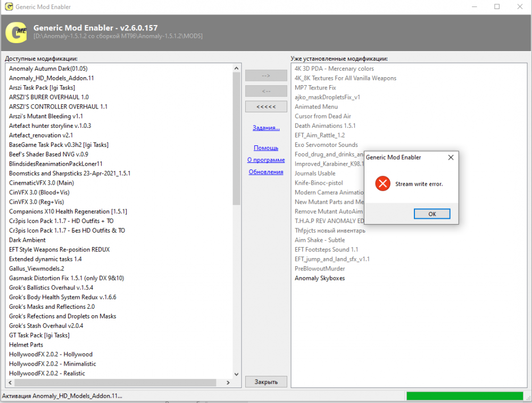Select HollywoodFX 2.0.2 - Hollywood
This screenshot has width=532, height=403.
[51, 354]
